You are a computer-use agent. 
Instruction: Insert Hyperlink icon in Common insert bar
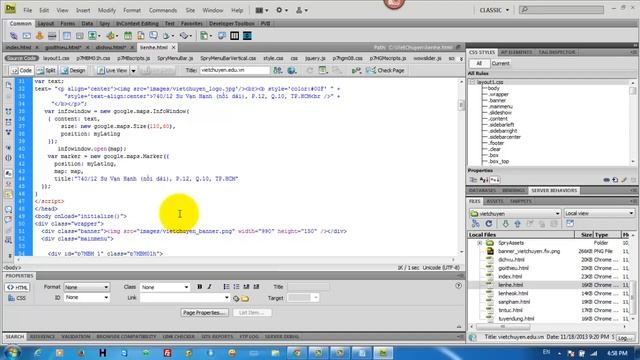(x=13, y=36)
